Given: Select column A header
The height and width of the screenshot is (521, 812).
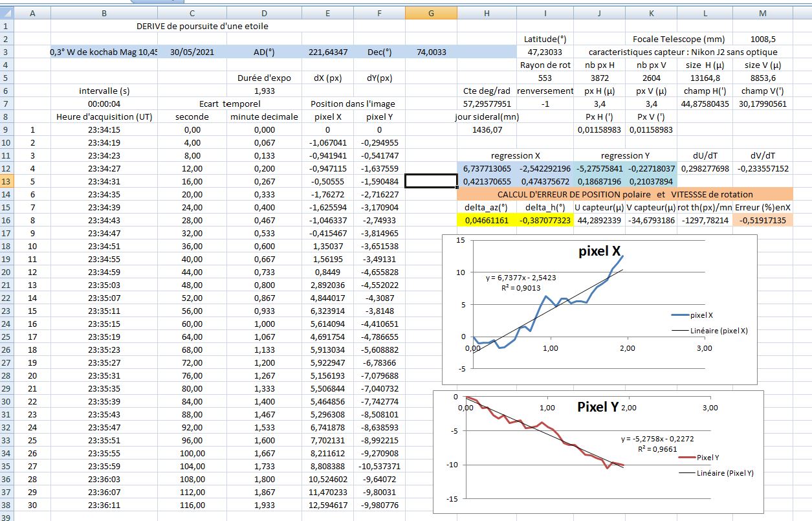Looking at the screenshot, I should click(32, 13).
